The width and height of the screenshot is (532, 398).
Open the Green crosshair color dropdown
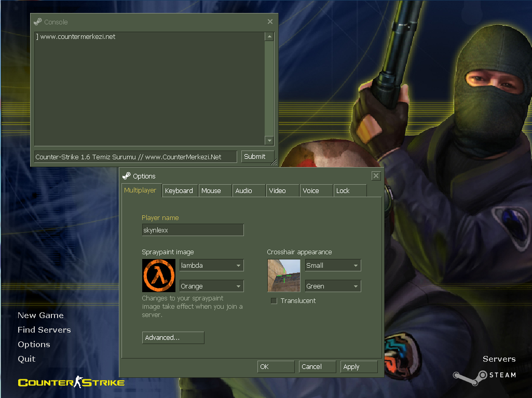pyautogui.click(x=333, y=286)
